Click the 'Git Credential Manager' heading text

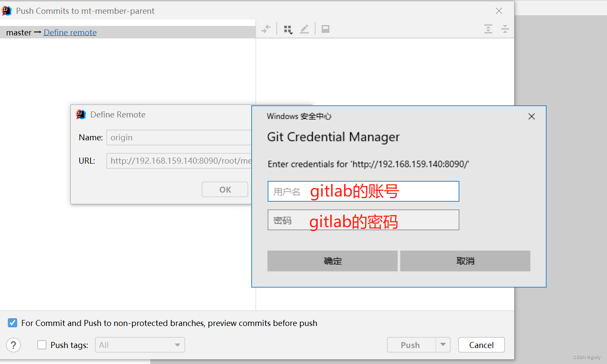[x=333, y=137]
